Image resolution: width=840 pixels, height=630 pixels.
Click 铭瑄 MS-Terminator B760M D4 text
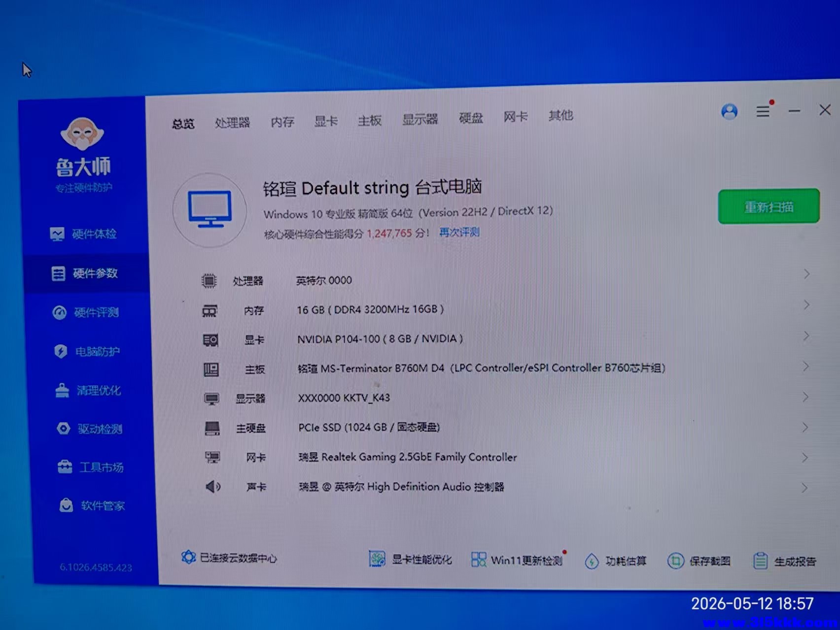[371, 368]
